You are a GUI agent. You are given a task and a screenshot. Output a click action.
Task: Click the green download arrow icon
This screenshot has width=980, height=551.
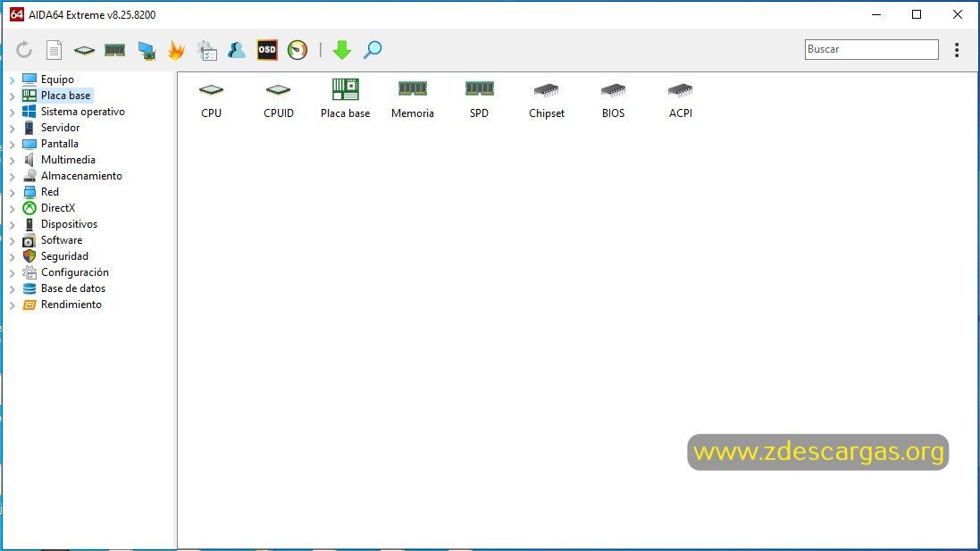(342, 50)
